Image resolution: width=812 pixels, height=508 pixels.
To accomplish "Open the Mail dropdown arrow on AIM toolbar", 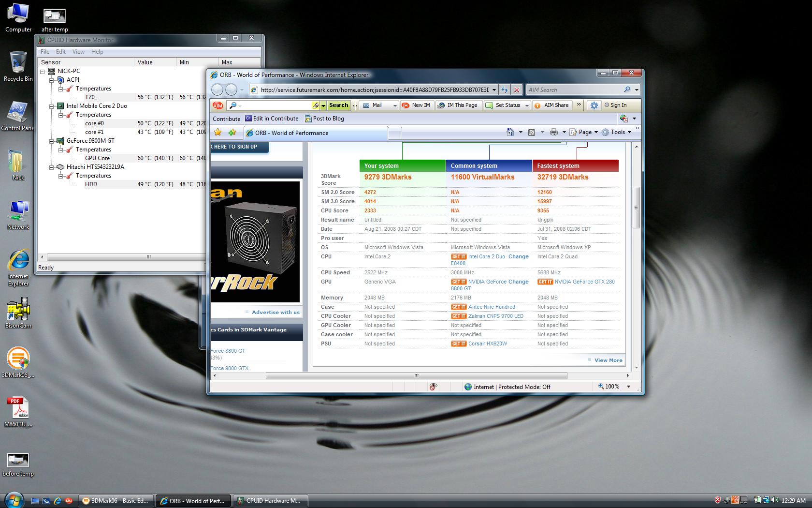I will pyautogui.click(x=394, y=105).
